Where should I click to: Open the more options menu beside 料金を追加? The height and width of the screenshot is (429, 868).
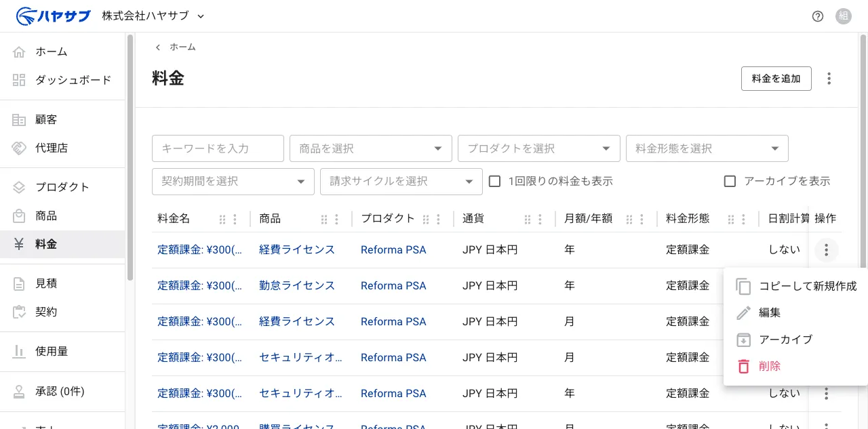pos(829,79)
